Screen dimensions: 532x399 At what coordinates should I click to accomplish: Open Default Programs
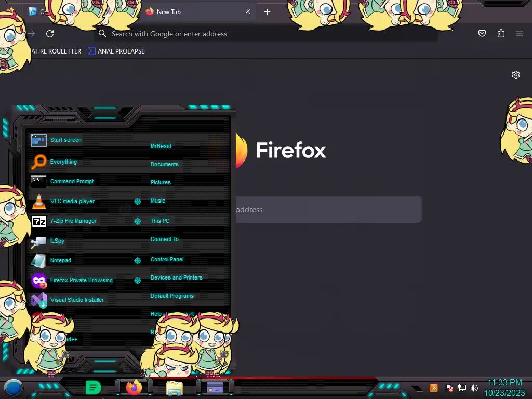172,296
